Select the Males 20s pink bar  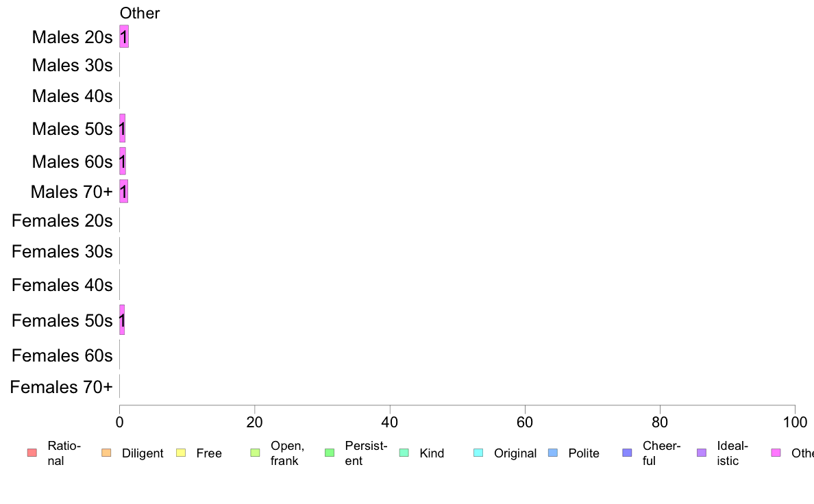[124, 37]
